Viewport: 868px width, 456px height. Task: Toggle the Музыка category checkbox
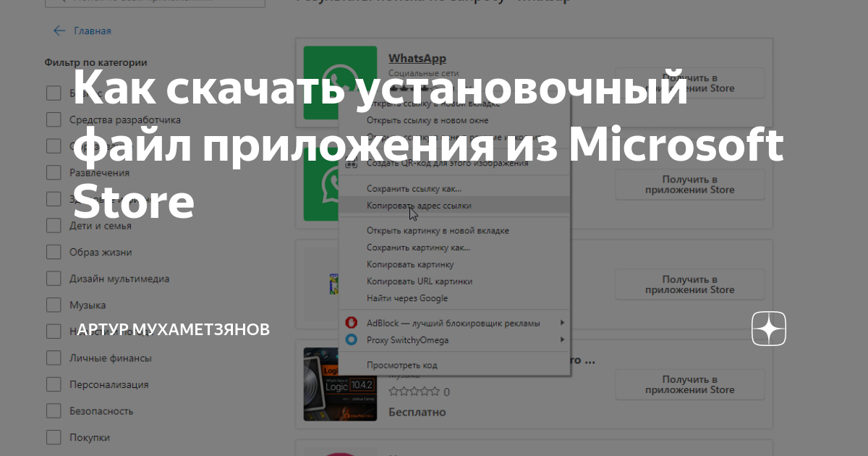tap(54, 305)
